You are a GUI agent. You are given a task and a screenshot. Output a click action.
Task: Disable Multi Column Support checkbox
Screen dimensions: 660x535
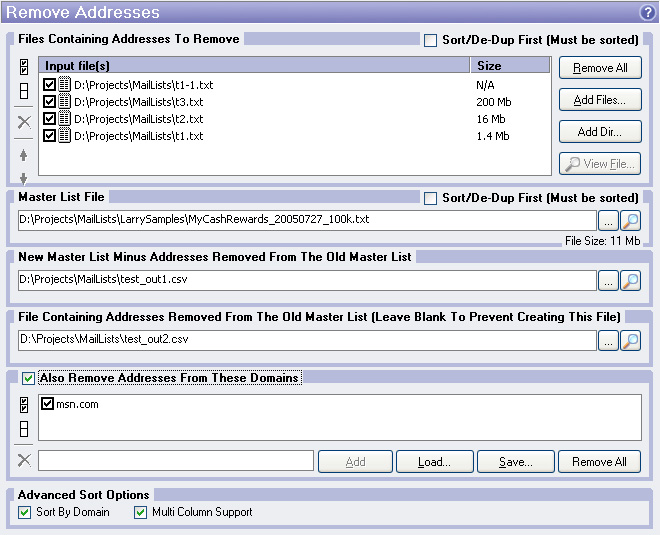point(141,512)
